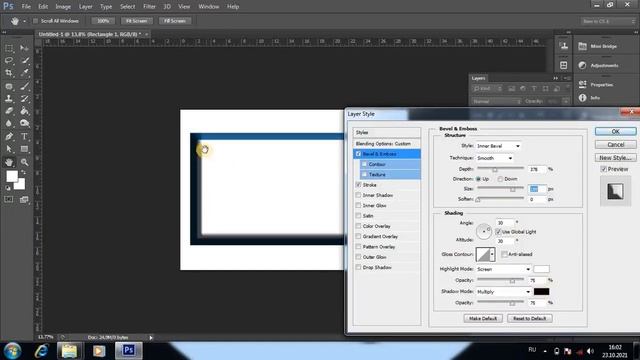640x360 pixels.
Task: Collapse the Layers panel double arrows
Action: pyautogui.click(x=556, y=78)
